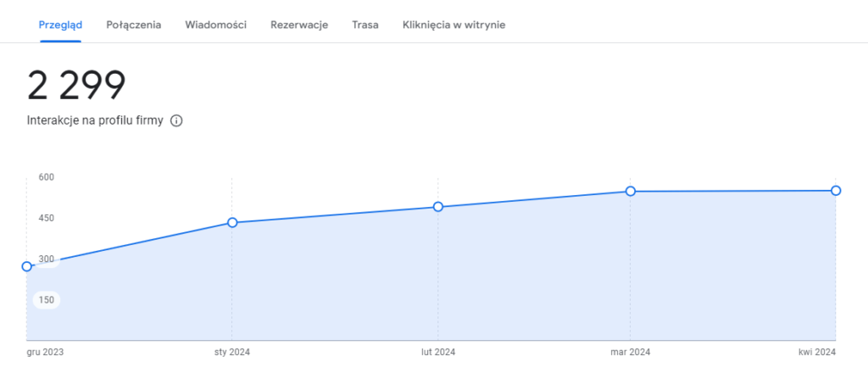
Task: Select the sty 2024 data point
Action: [232, 223]
